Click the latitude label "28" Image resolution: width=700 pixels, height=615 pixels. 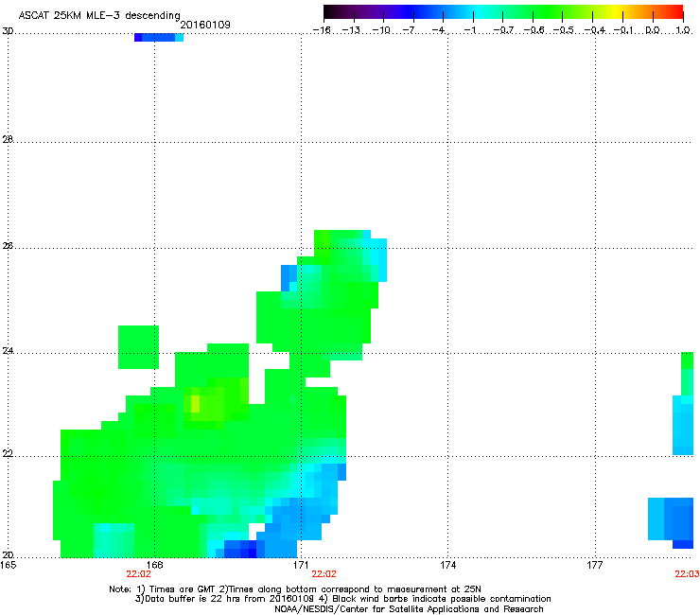[8, 140]
